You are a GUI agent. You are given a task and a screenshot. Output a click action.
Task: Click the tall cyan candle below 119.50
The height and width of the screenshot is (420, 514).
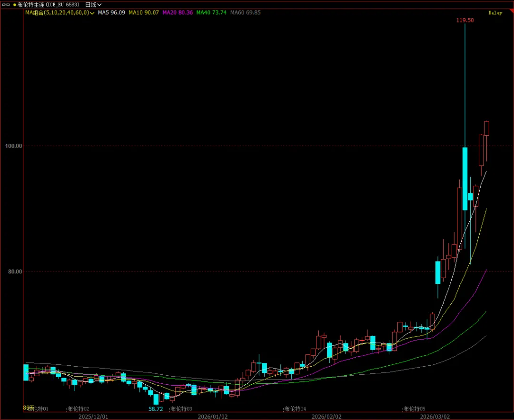(x=465, y=179)
